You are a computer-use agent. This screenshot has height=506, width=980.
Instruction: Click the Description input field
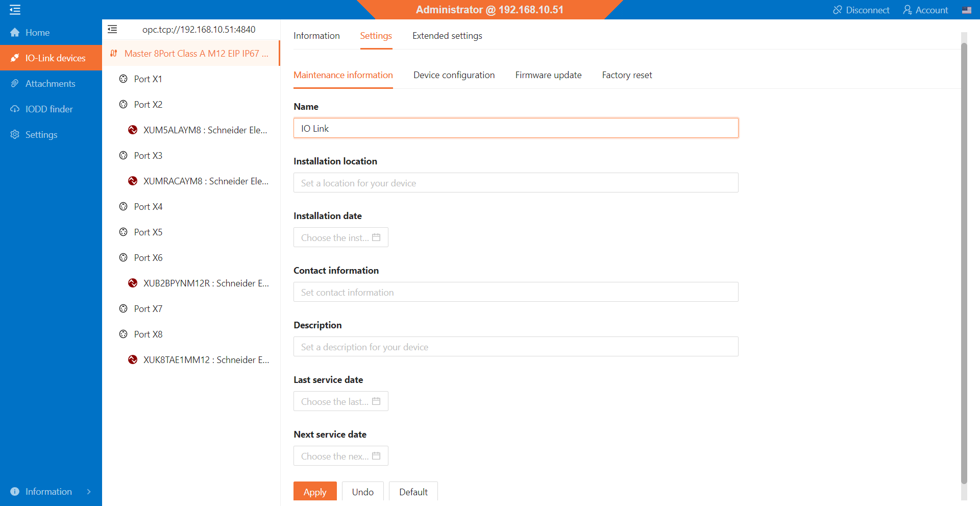click(516, 347)
